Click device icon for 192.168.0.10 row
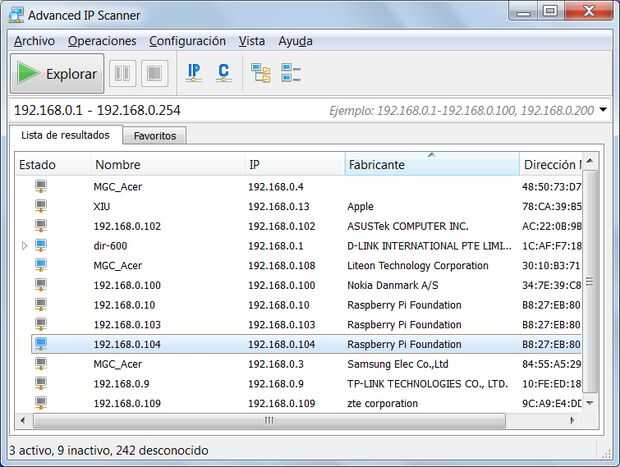 click(x=41, y=304)
